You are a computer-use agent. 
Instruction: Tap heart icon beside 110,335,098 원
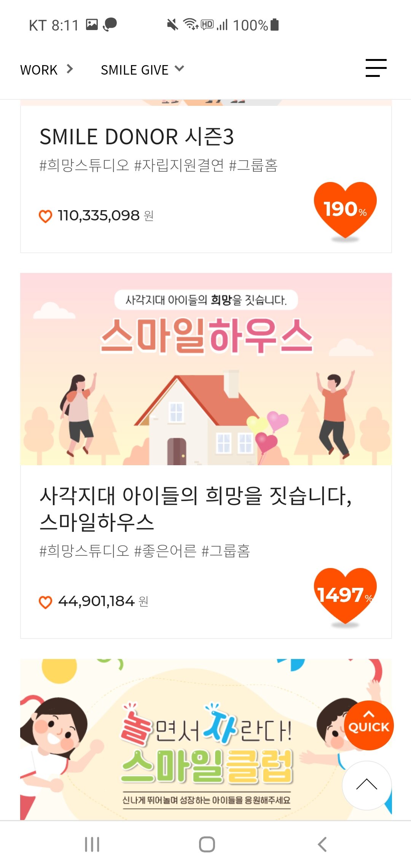click(46, 216)
